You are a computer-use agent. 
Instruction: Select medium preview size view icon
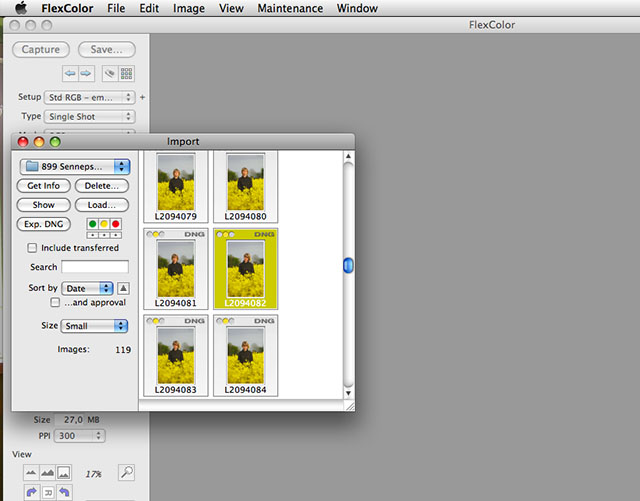47,473
